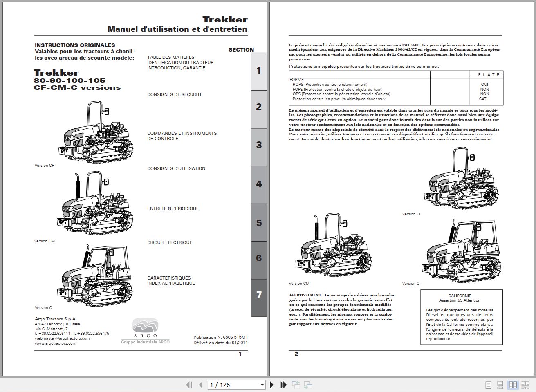Screen dimensions: 536x392
Task: Open the TABLE DES MATIERES entry
Action: 170,57
